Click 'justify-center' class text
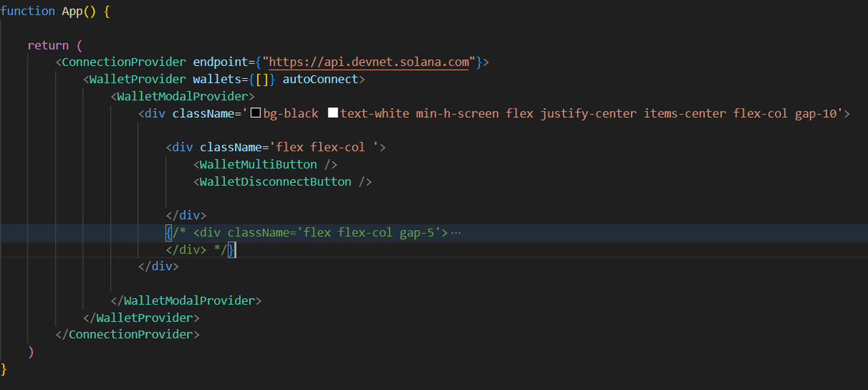Image resolution: width=868 pixels, height=390 pixels. pyautogui.click(x=588, y=114)
